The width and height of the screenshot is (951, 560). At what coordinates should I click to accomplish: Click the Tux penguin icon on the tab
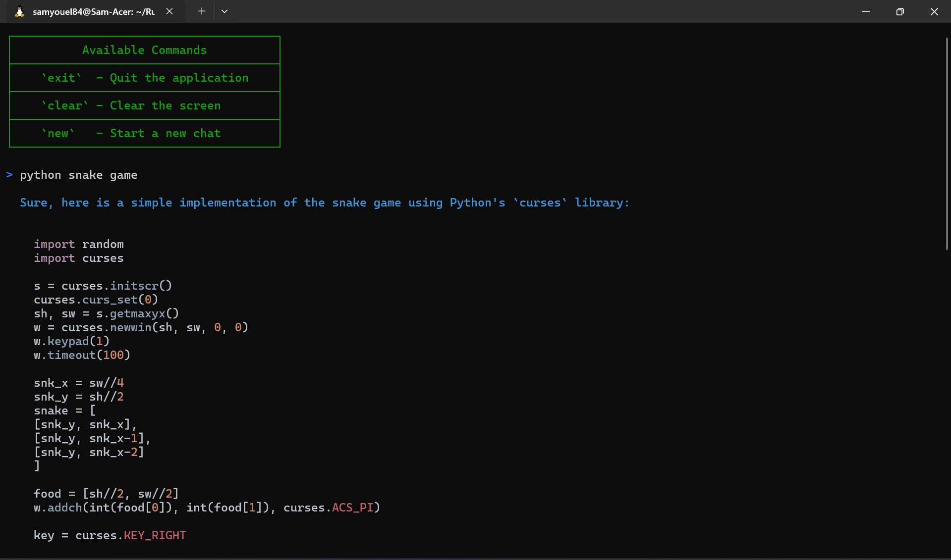tap(19, 12)
